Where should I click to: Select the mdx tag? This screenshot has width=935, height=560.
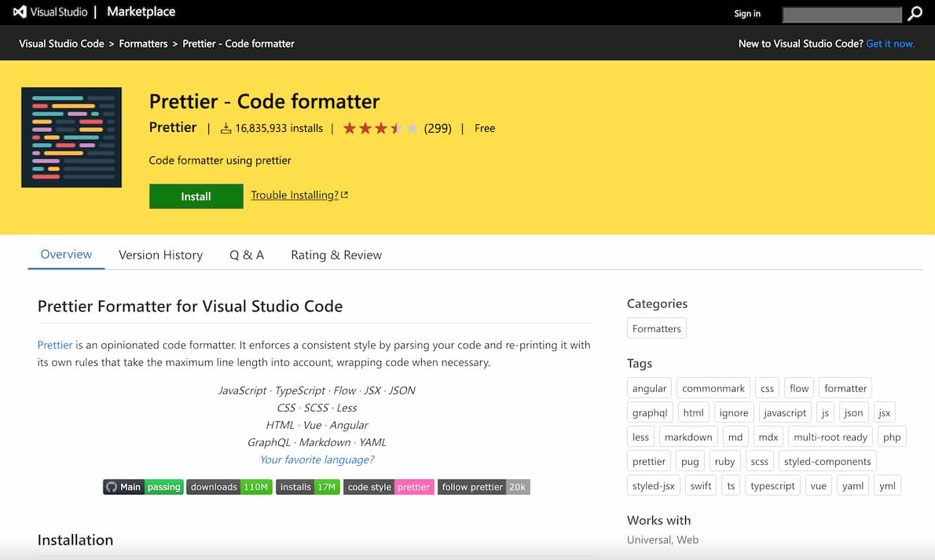[768, 437]
